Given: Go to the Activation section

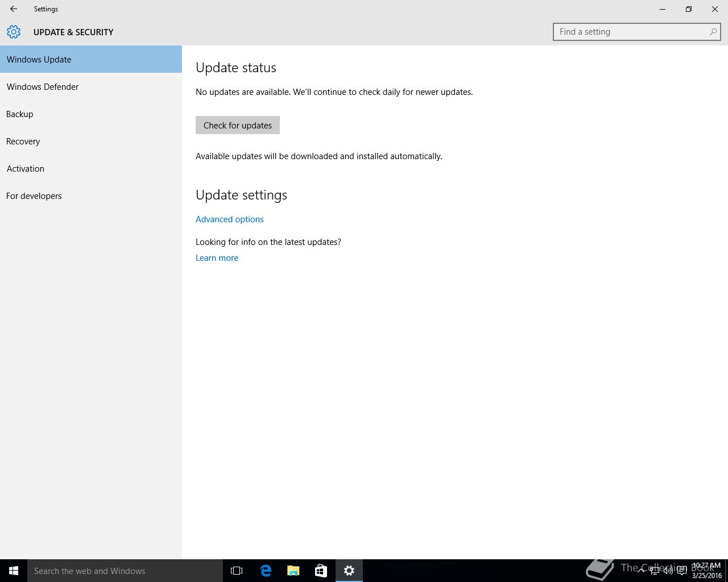Looking at the screenshot, I should point(91,168).
